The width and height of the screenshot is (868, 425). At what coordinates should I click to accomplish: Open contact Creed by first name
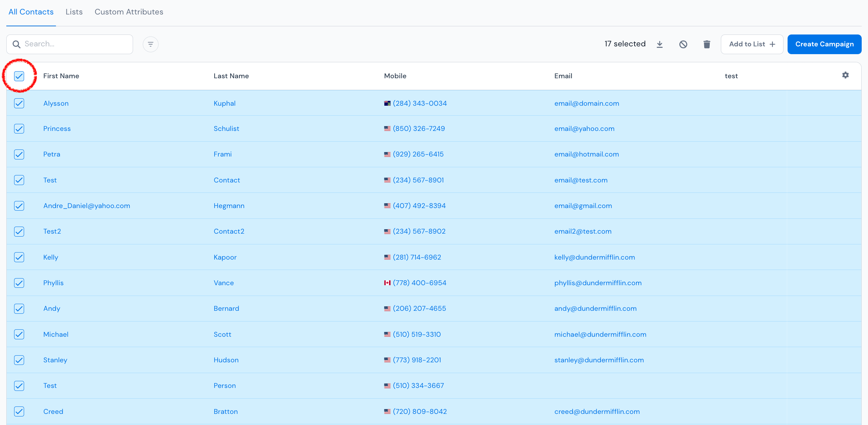click(x=53, y=412)
